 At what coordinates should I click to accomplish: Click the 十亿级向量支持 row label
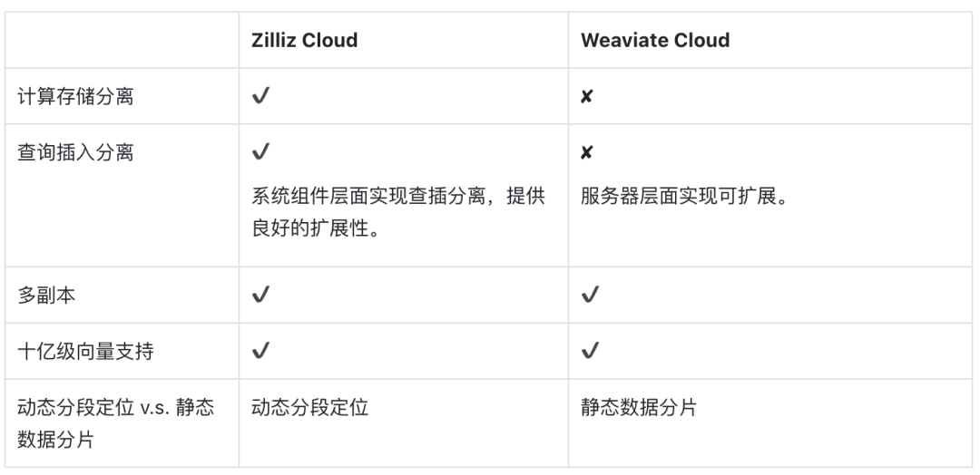[86, 352]
